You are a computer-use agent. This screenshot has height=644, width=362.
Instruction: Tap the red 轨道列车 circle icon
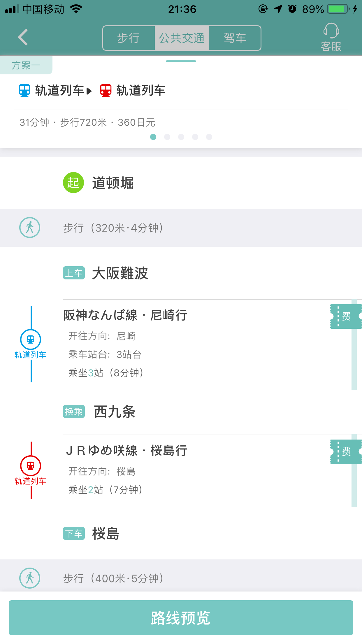[x=31, y=466]
